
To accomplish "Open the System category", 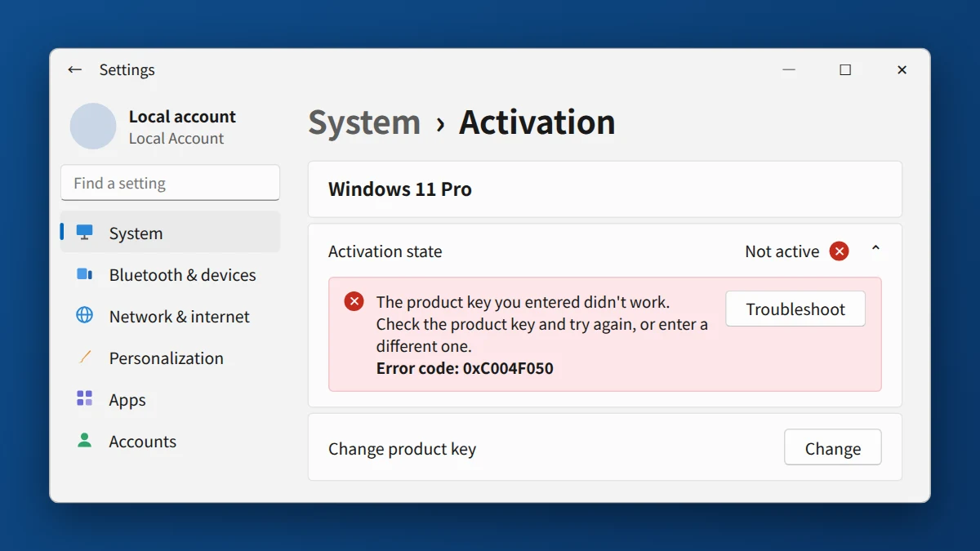I will tap(171, 233).
